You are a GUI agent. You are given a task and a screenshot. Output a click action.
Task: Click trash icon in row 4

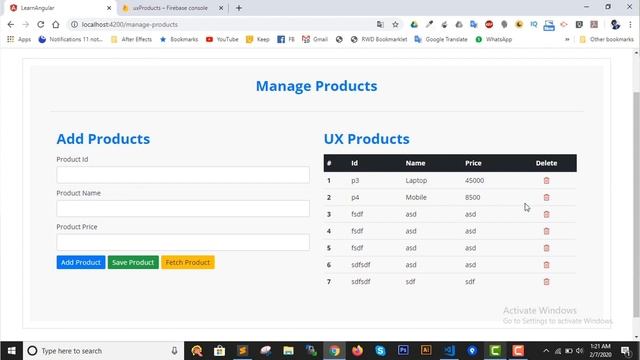(546, 231)
